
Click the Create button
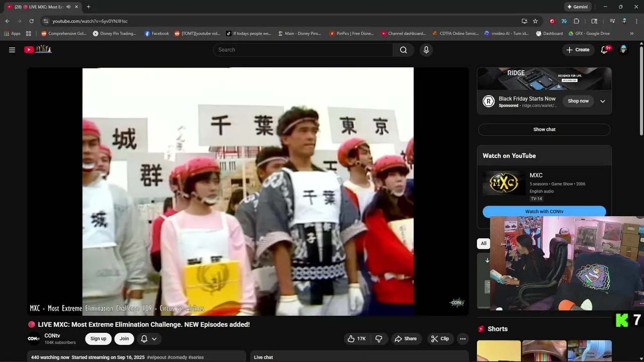tap(578, 50)
